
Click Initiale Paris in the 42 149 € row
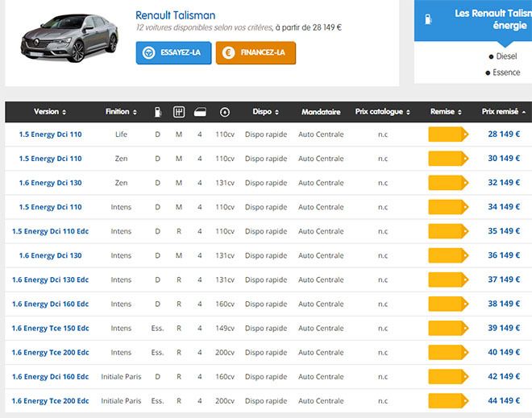point(121,377)
